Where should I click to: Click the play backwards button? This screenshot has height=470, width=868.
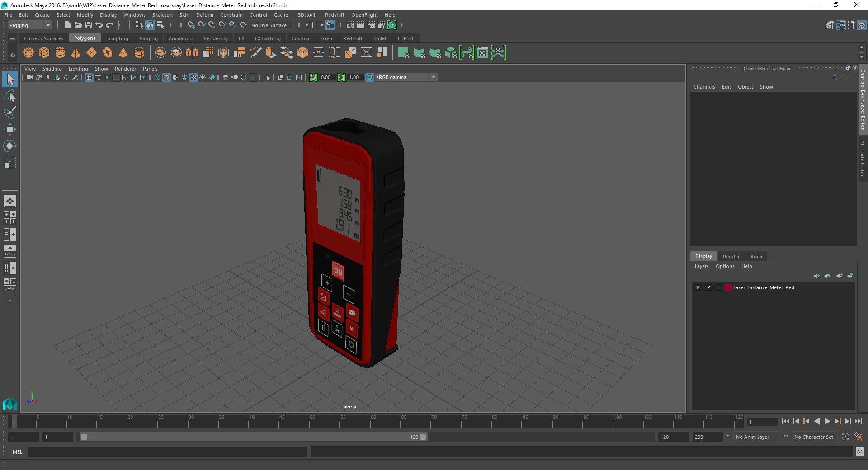817,421
